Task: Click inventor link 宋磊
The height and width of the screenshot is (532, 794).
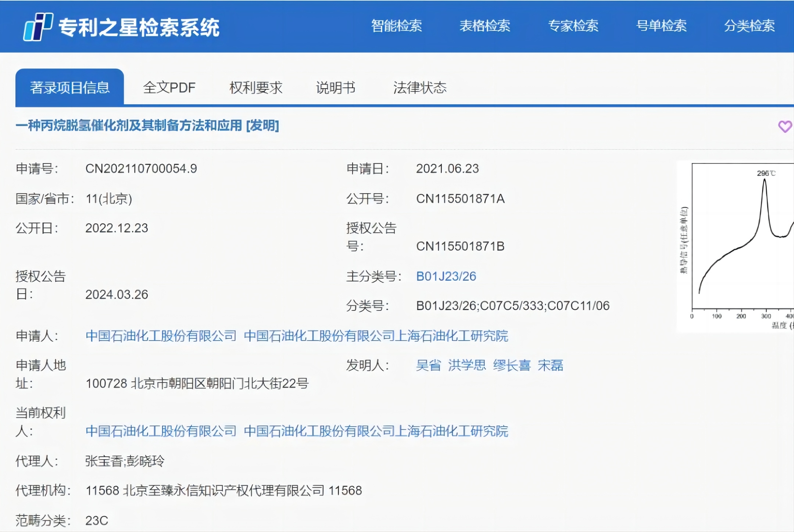Action: pos(550,365)
